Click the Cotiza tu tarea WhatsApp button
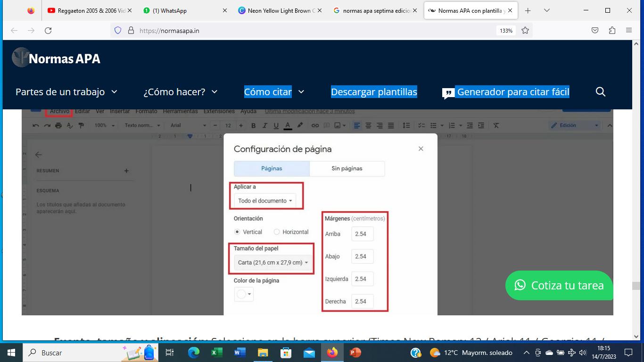 point(559,285)
